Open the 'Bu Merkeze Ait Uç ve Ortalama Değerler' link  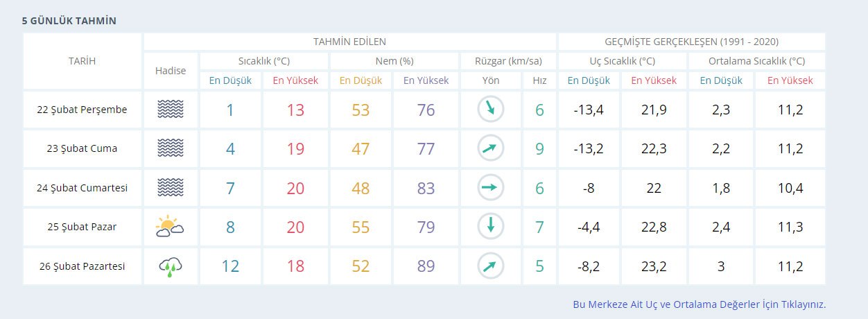click(x=699, y=304)
